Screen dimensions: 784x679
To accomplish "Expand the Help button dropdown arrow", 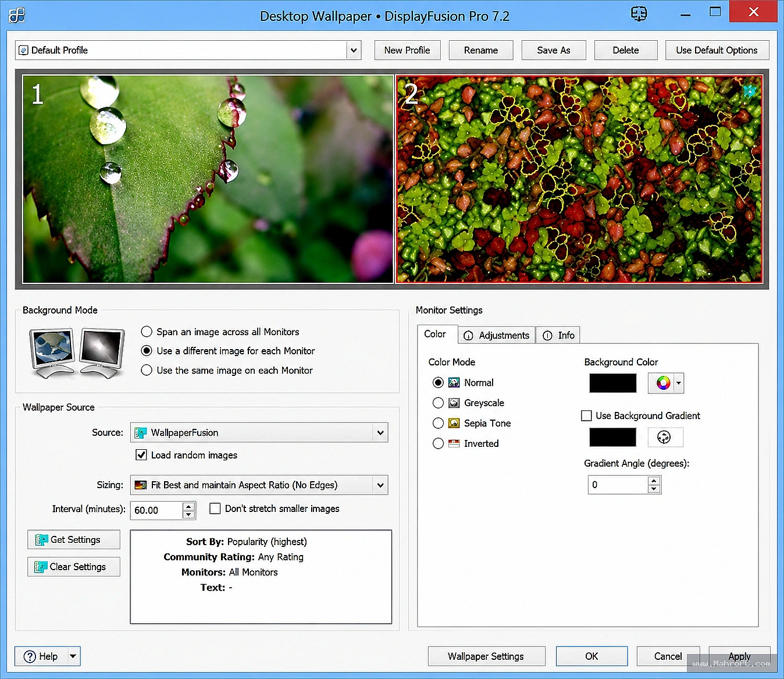I will [73, 656].
